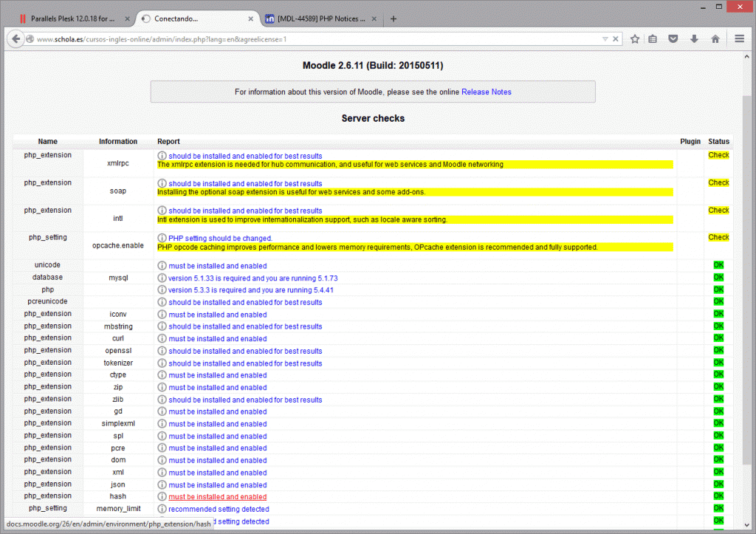This screenshot has height=534, width=756.
Task: Bookmark this page with the star icon
Action: click(635, 39)
